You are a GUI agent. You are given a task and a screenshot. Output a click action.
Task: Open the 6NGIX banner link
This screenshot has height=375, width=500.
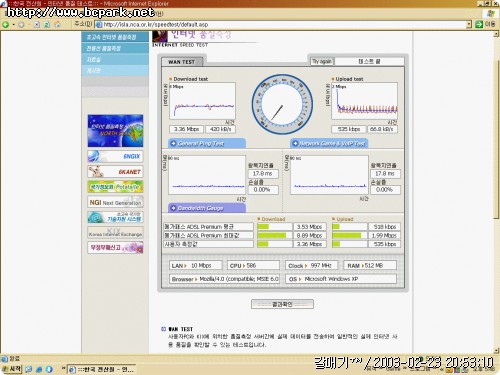click(x=115, y=156)
